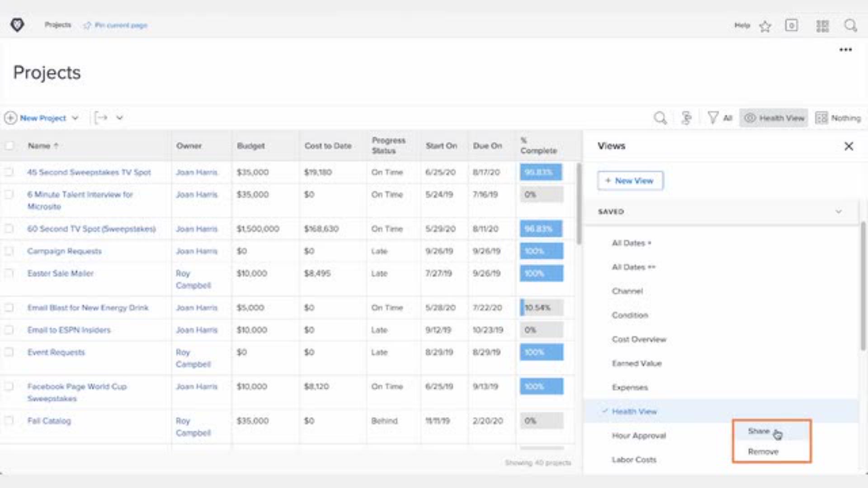This screenshot has height=488, width=868.
Task: Open favorites star icon in header
Action: pos(765,26)
